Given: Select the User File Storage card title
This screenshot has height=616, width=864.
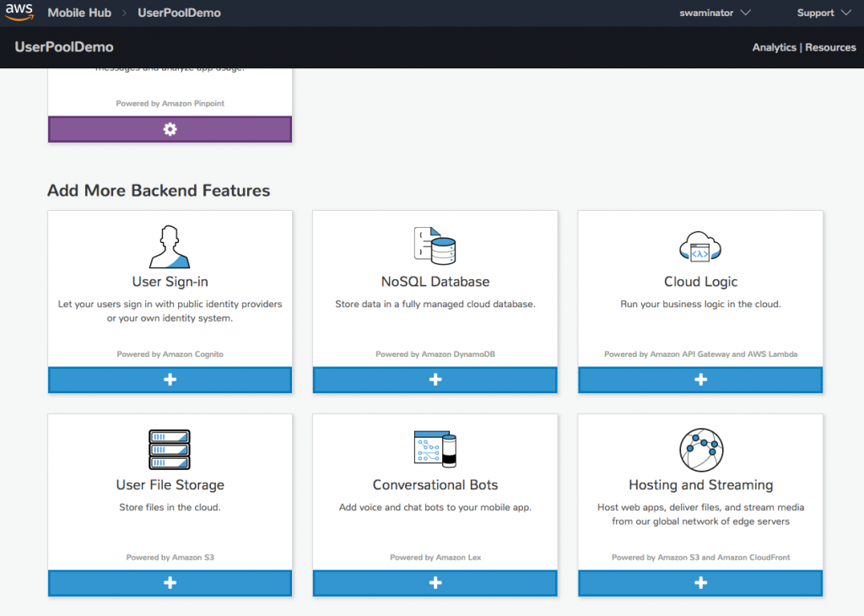Looking at the screenshot, I should click(x=170, y=485).
